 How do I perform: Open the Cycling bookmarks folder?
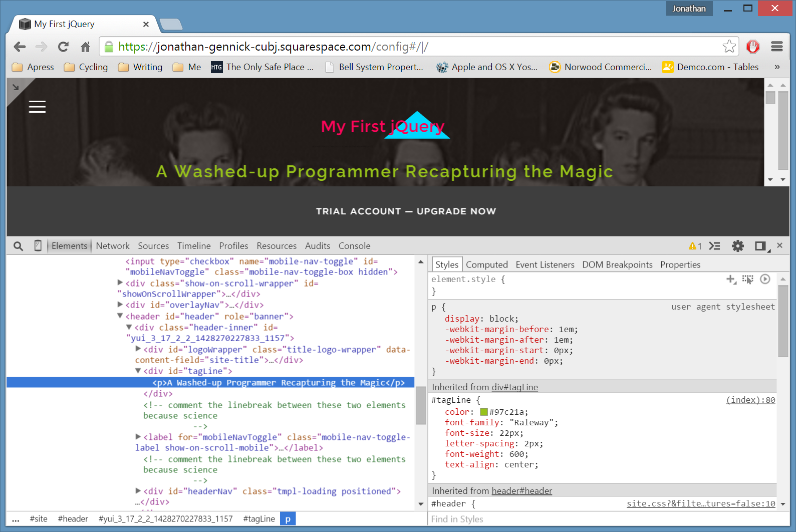[86, 67]
